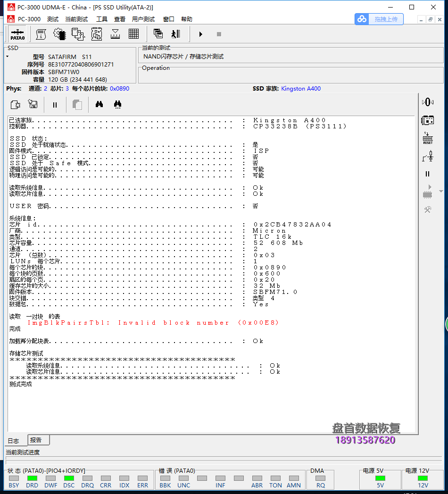Click the ERR status indicator
The height and width of the screenshot is (494, 448).
[142, 478]
